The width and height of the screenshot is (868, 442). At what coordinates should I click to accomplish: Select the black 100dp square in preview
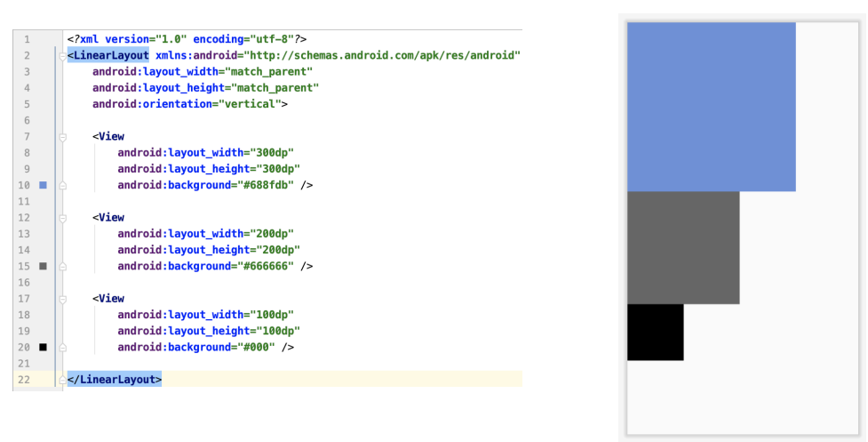click(x=656, y=333)
